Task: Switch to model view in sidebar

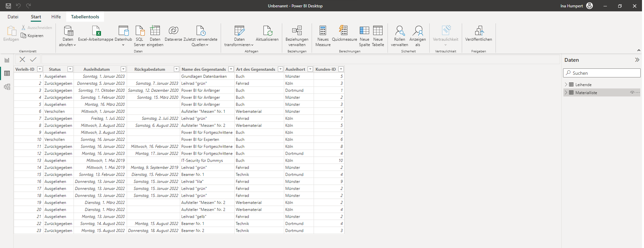Action: coord(7,87)
